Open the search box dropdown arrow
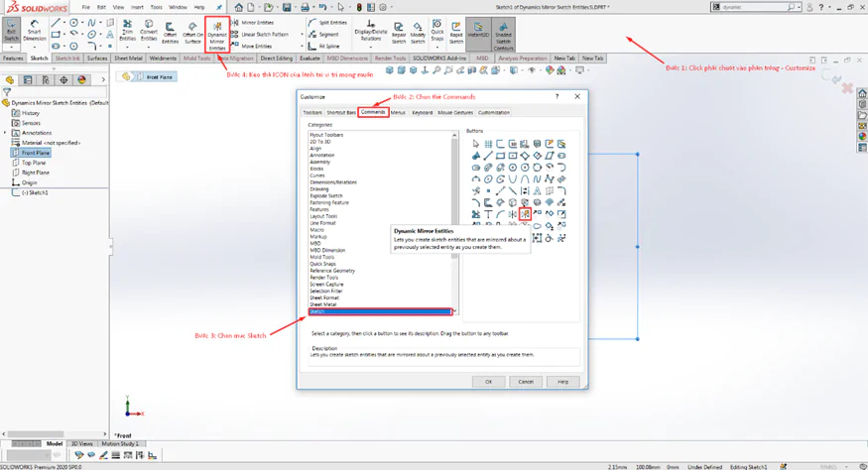The height and width of the screenshot is (470, 868). [x=799, y=7]
